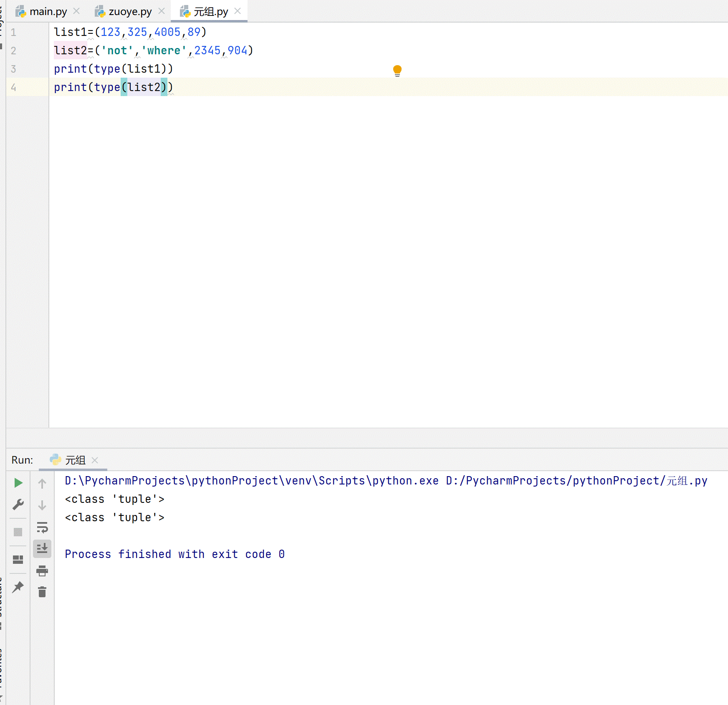Click the Run: panel label

pyautogui.click(x=22, y=460)
